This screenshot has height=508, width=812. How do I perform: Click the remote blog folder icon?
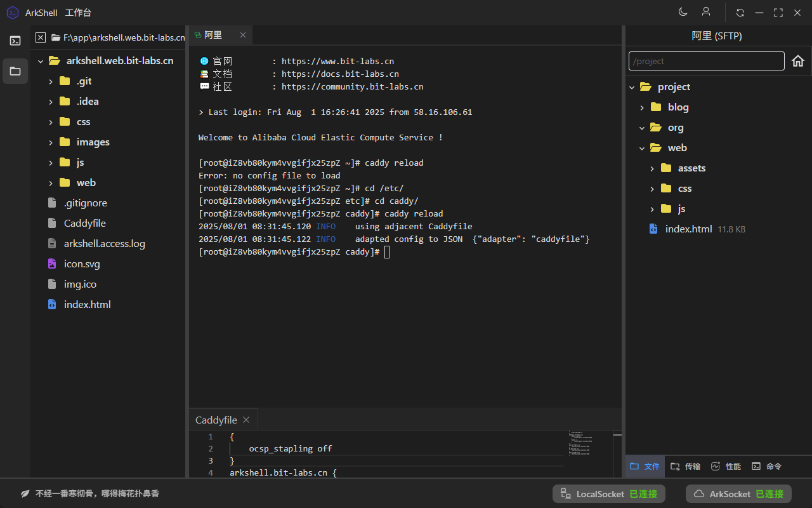(x=656, y=107)
